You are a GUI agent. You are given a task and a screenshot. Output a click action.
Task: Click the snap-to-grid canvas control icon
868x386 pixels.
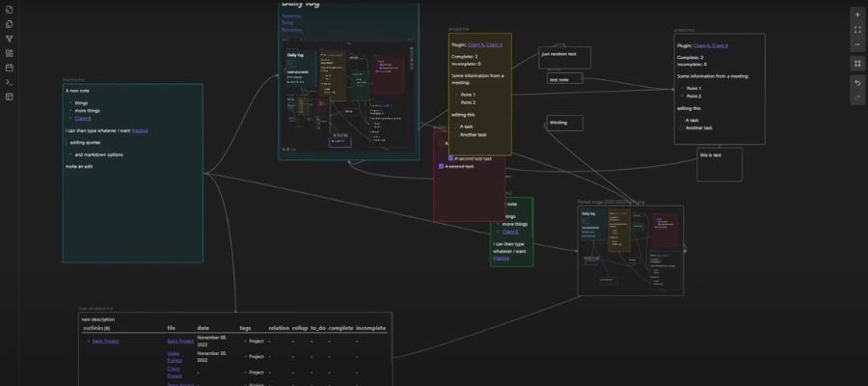click(x=857, y=64)
